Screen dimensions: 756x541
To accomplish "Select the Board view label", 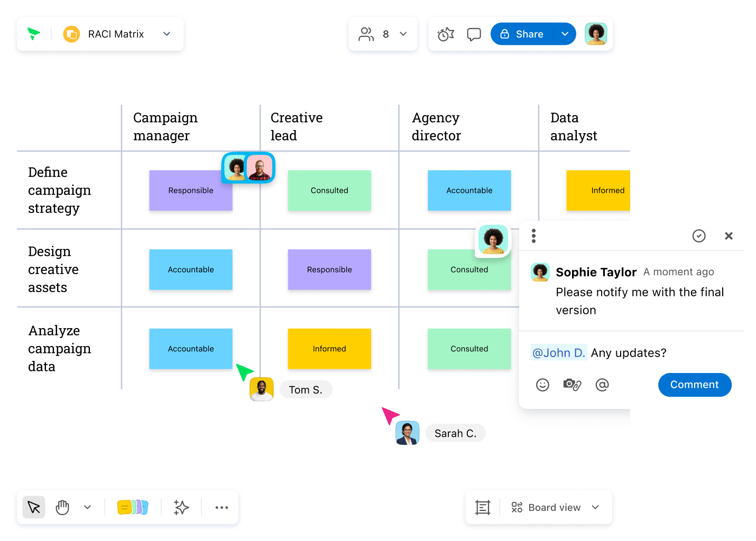I will (x=555, y=507).
